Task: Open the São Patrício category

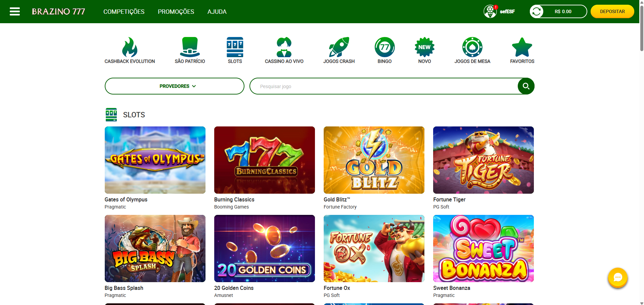Action: tap(190, 47)
